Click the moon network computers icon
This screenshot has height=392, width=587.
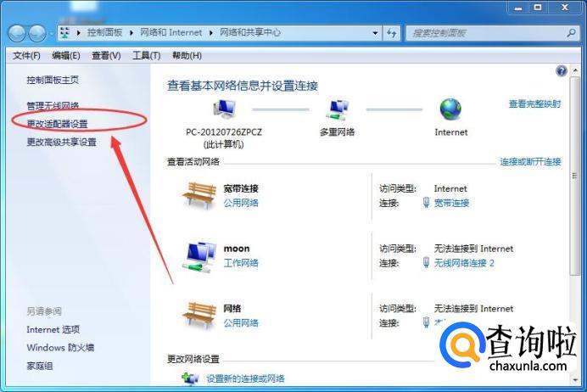tap(199, 256)
